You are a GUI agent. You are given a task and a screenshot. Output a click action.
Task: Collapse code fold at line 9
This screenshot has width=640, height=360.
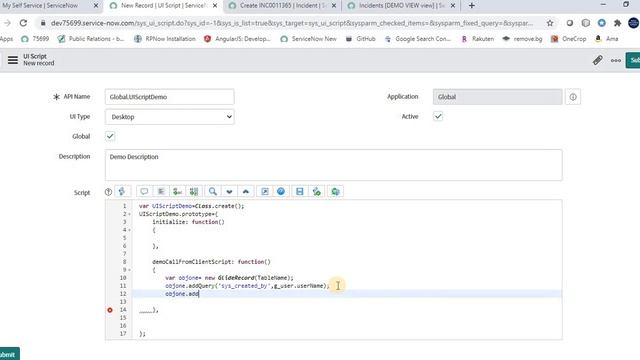(x=129, y=270)
